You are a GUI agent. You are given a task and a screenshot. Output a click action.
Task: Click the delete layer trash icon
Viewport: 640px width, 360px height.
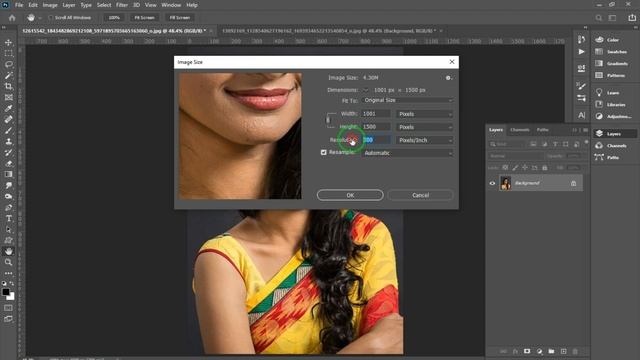pyautogui.click(x=575, y=351)
